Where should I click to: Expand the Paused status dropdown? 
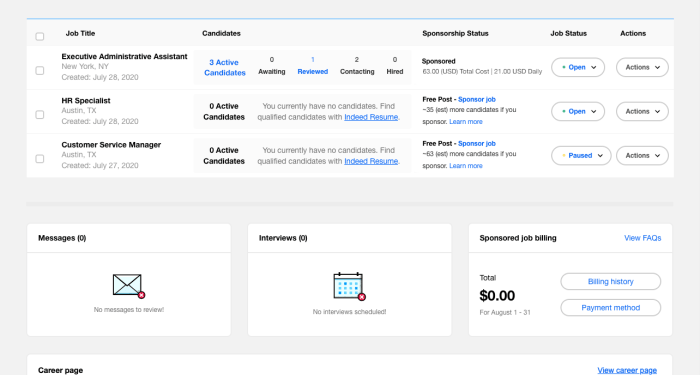click(x=581, y=156)
